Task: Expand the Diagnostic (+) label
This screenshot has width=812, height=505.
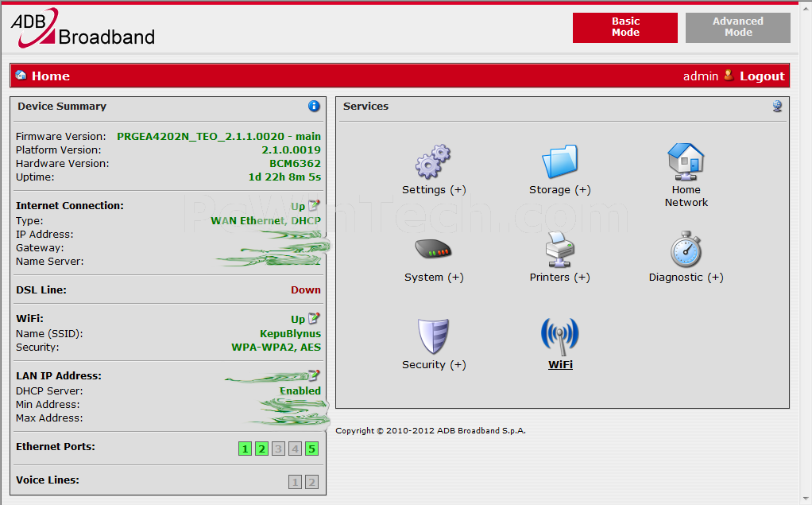Action: point(686,278)
